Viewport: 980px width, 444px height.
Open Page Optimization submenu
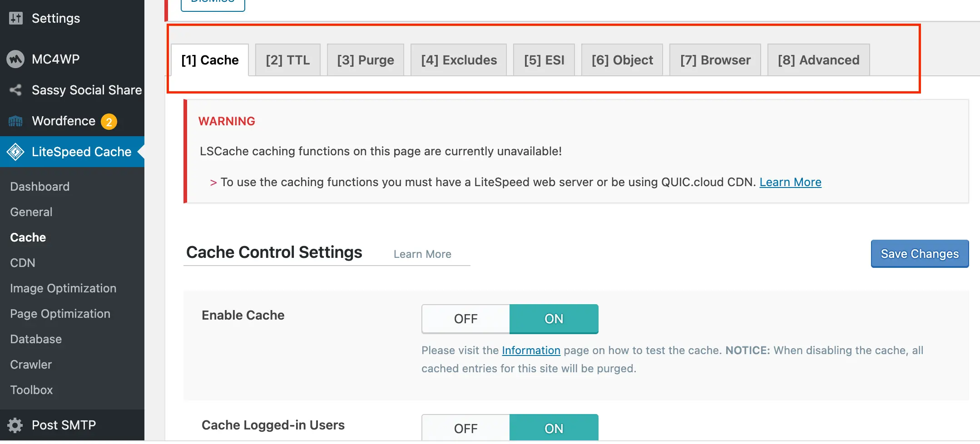tap(60, 314)
